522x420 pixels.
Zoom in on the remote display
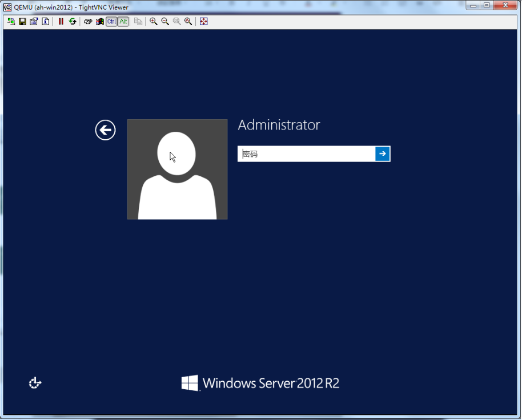click(154, 22)
